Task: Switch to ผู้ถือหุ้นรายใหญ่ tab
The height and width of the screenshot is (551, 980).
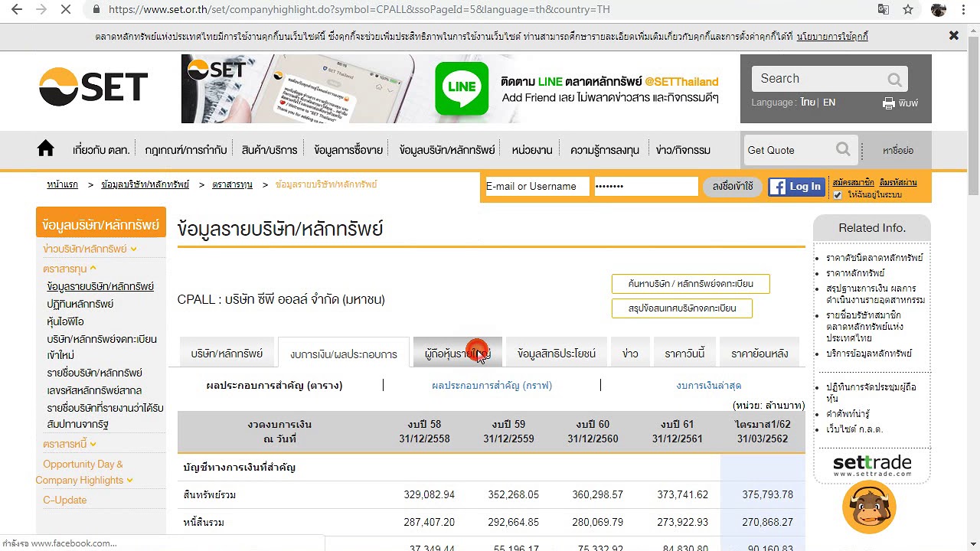Action: (458, 354)
